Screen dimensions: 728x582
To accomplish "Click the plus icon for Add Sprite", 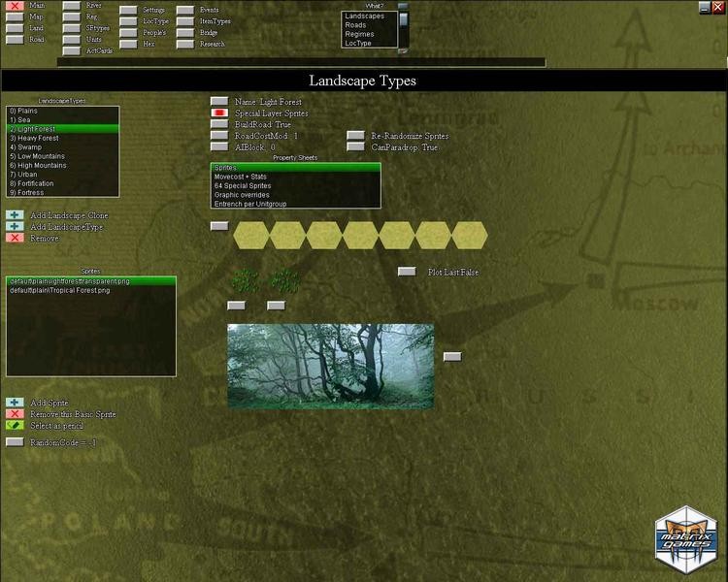I will [15, 403].
